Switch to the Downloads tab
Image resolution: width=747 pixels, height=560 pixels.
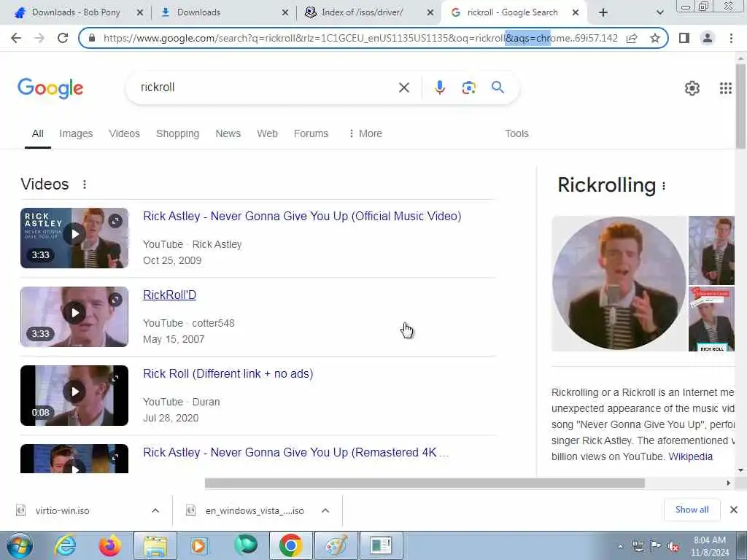[198, 12]
